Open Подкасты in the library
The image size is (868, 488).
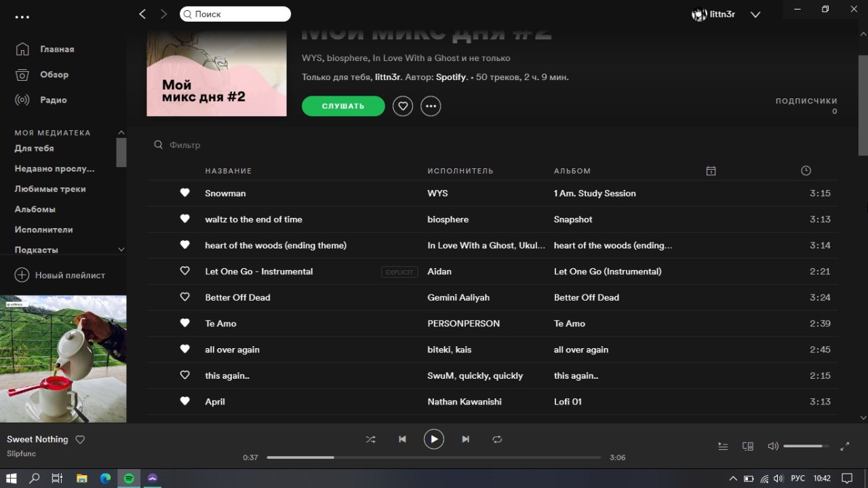[x=37, y=250]
